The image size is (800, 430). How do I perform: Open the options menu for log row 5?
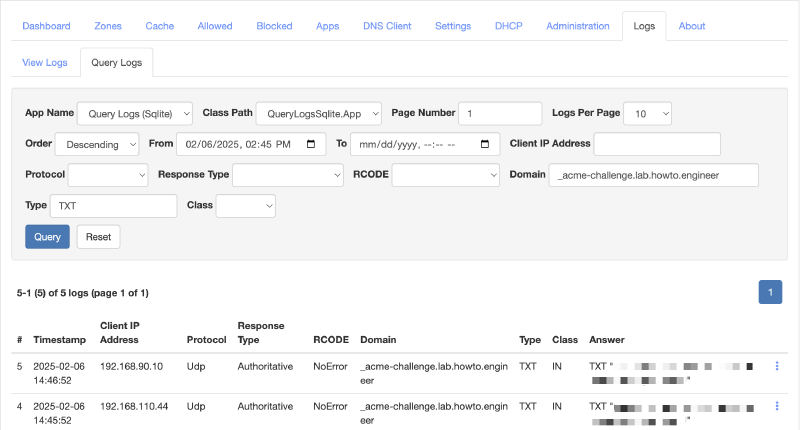point(777,366)
